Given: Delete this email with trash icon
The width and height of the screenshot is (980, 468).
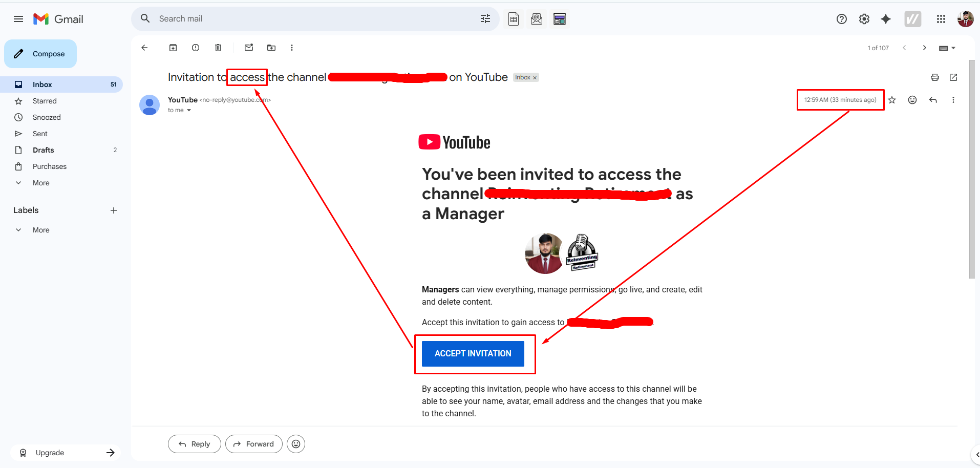Looking at the screenshot, I should pyautogui.click(x=218, y=48).
